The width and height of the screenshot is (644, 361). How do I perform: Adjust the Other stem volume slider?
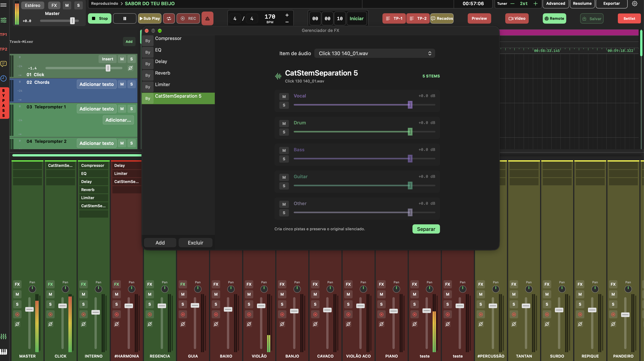pos(364,212)
